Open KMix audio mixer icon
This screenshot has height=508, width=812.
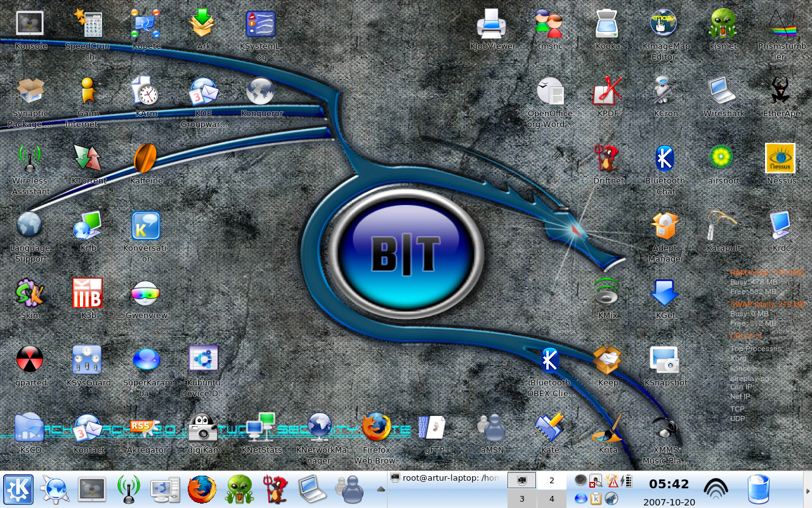point(607,293)
